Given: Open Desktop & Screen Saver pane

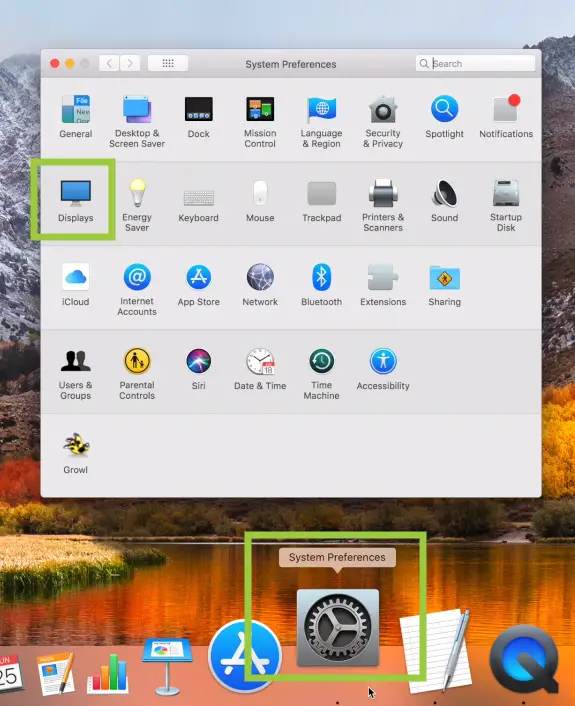Looking at the screenshot, I should click(137, 121).
